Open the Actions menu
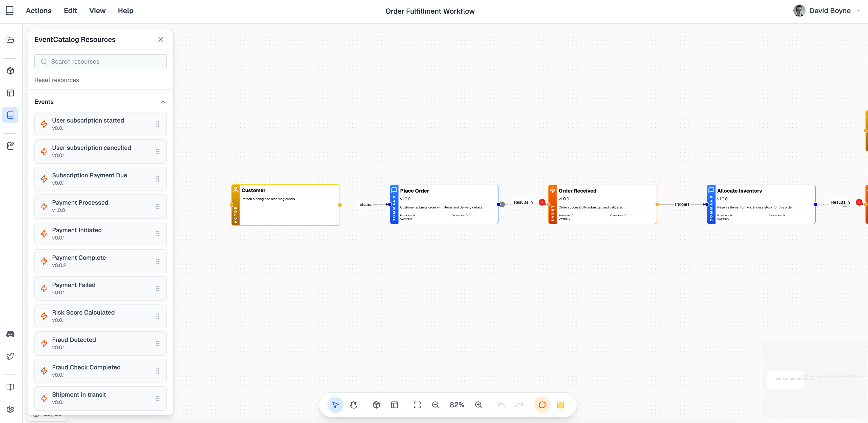Screen dimensions: 868x423 coord(38,10)
